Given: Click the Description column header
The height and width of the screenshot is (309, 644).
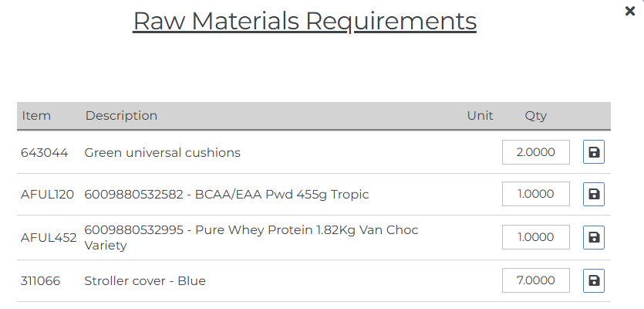Looking at the screenshot, I should [x=121, y=116].
